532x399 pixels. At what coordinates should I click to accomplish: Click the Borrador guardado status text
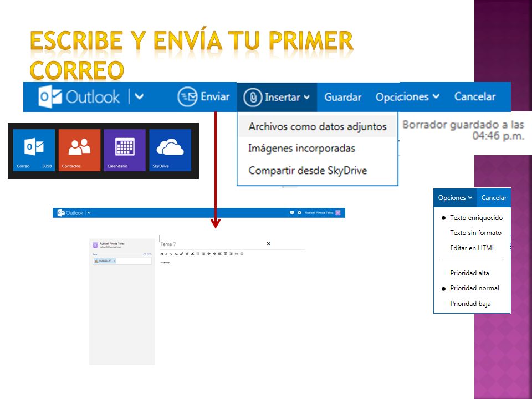(x=463, y=130)
